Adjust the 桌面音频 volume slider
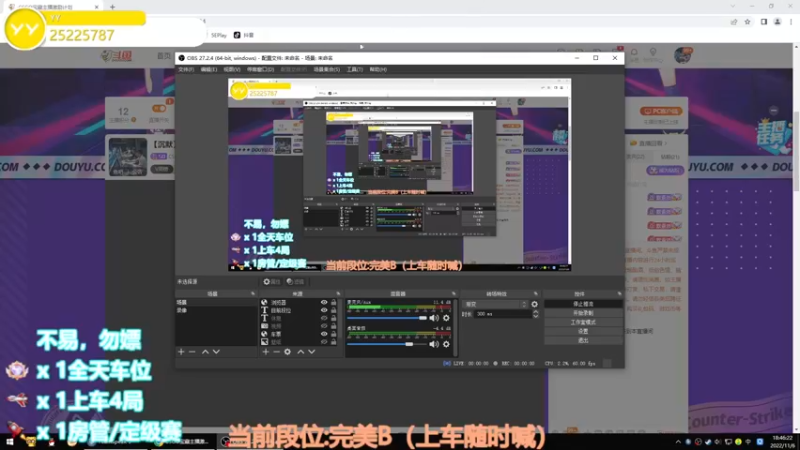800x450 pixels. click(387, 344)
